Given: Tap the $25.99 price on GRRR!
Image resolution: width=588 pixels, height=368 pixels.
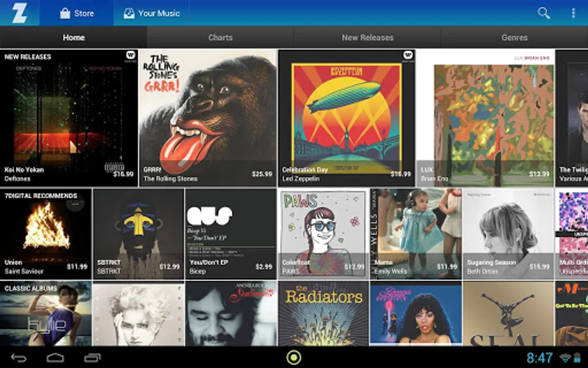Looking at the screenshot, I should (x=262, y=174).
